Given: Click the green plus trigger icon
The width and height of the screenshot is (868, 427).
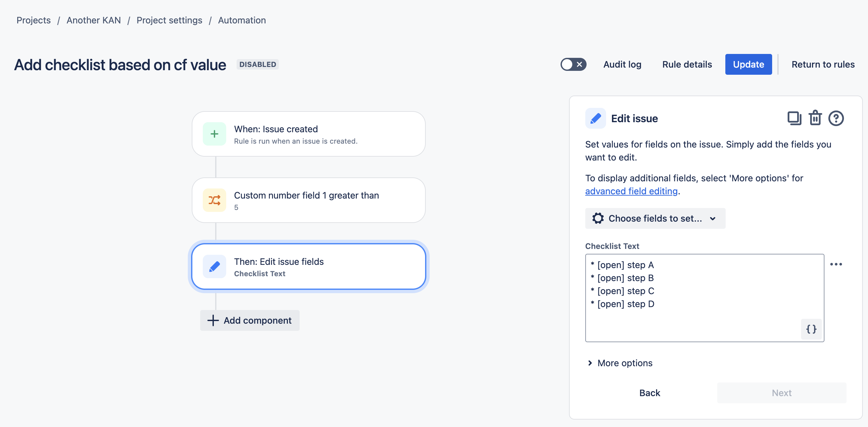Looking at the screenshot, I should 214,134.
